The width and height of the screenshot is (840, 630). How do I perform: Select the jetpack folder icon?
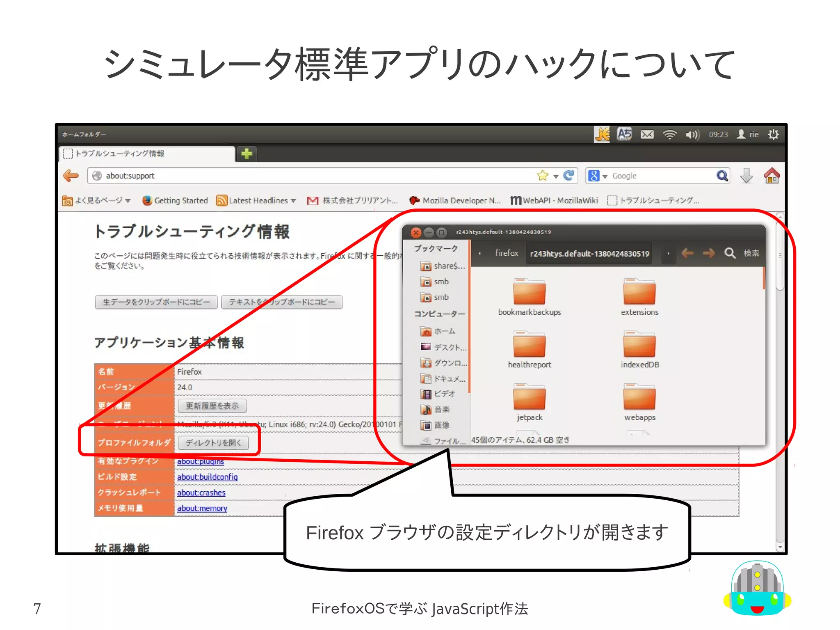pos(529,396)
